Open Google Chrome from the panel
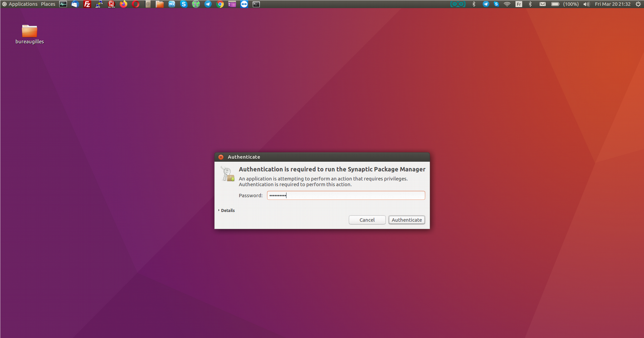This screenshot has width=644, height=338. (x=220, y=4)
